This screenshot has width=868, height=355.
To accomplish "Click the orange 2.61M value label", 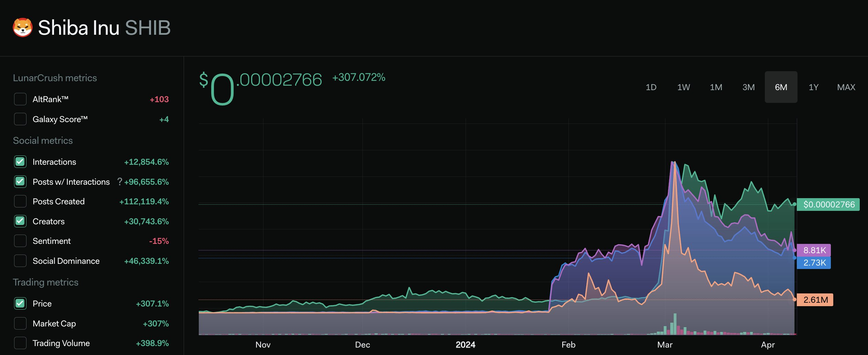I will (815, 300).
